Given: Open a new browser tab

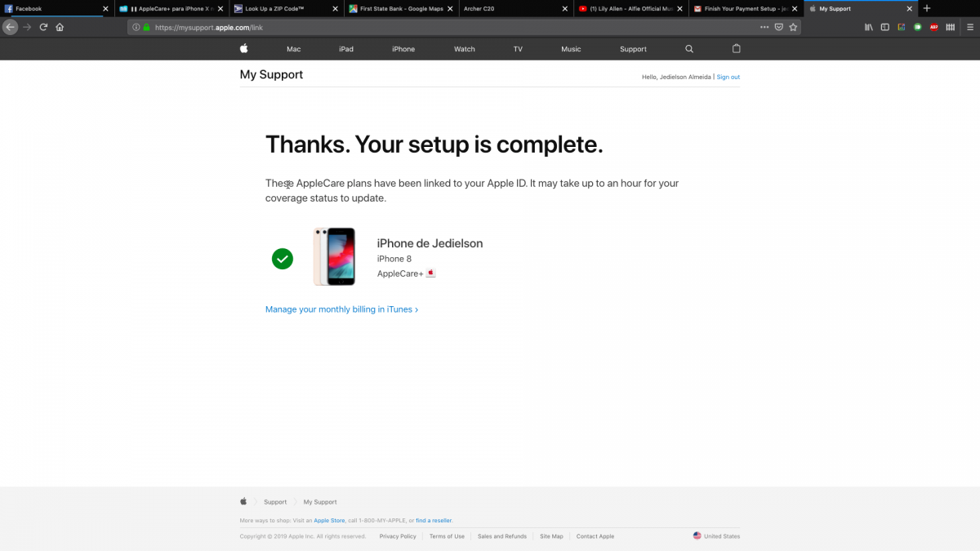Looking at the screenshot, I should (x=927, y=8).
